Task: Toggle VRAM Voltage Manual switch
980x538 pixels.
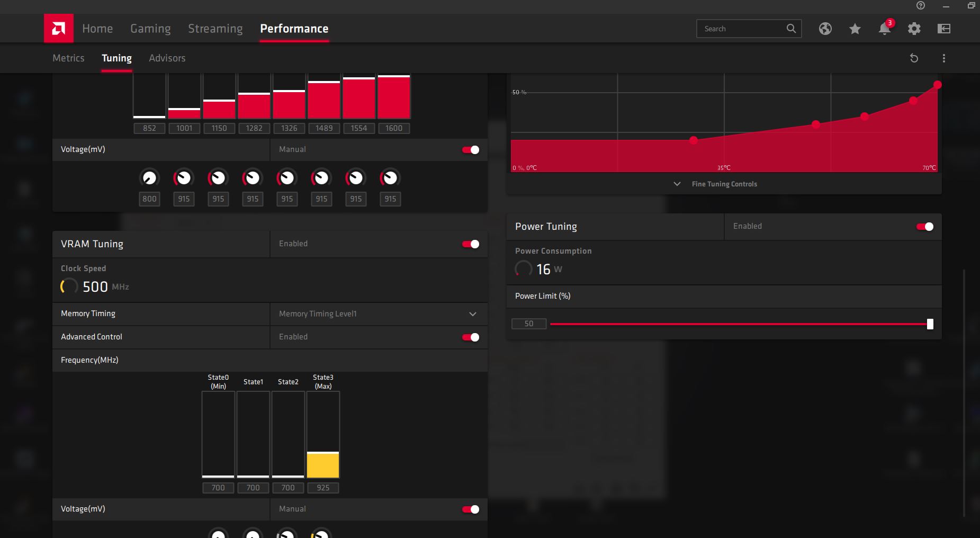Action: coord(471,509)
